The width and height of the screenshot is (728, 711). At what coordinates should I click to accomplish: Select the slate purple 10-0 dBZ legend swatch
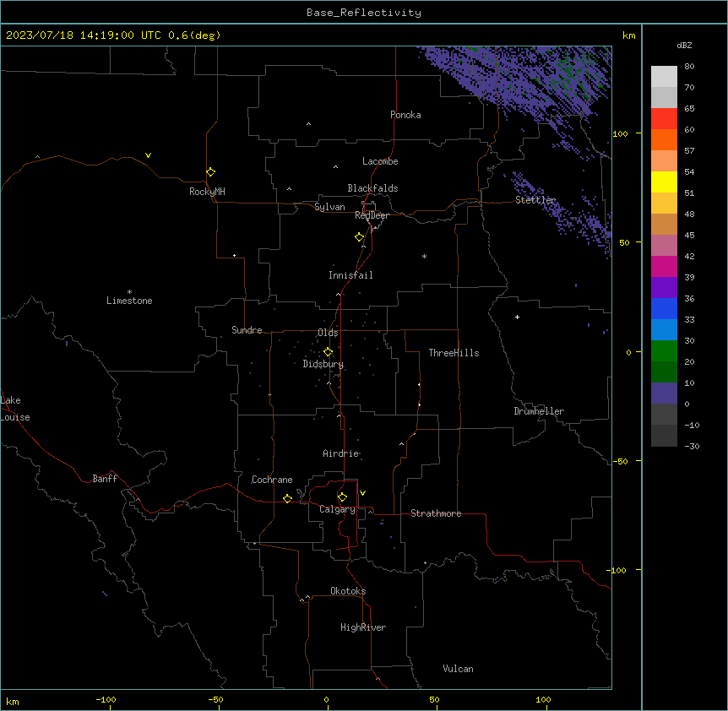[664, 393]
